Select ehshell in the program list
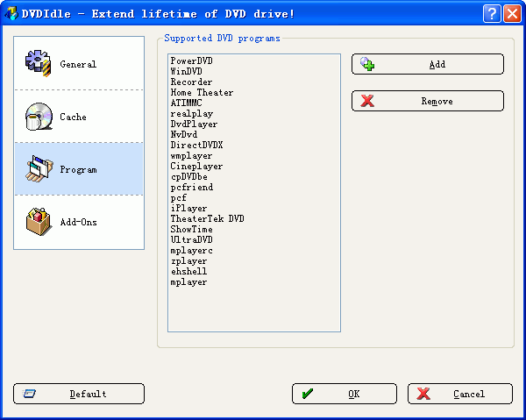The width and height of the screenshot is (526, 420). [188, 272]
